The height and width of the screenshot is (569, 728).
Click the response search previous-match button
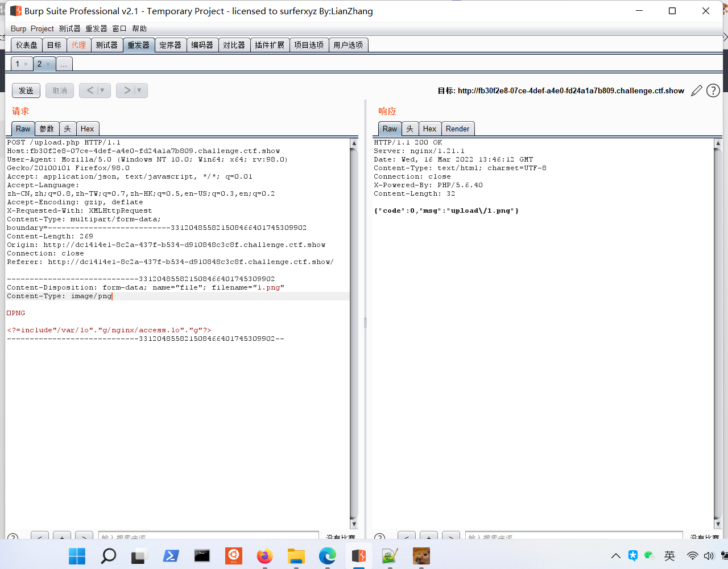(x=406, y=536)
